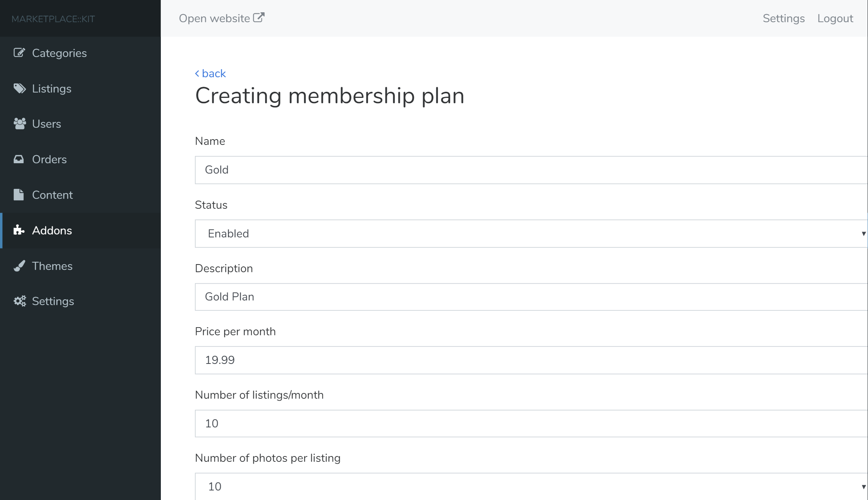This screenshot has height=500, width=868.
Task: Open the Open website link text
Action: coord(214,18)
